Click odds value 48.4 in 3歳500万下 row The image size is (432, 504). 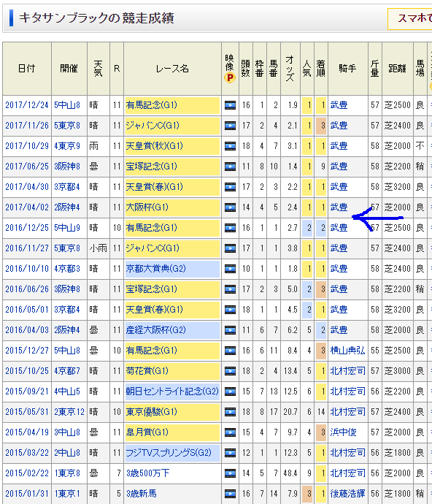coord(290,473)
